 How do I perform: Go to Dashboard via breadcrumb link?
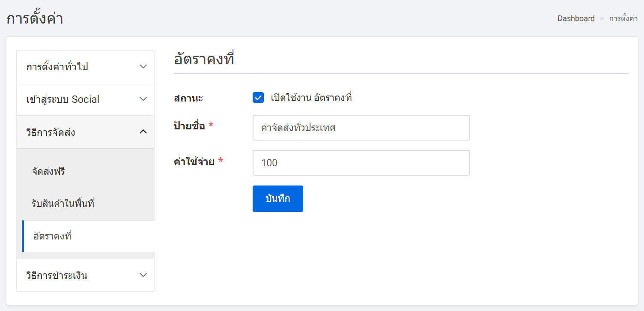(576, 18)
